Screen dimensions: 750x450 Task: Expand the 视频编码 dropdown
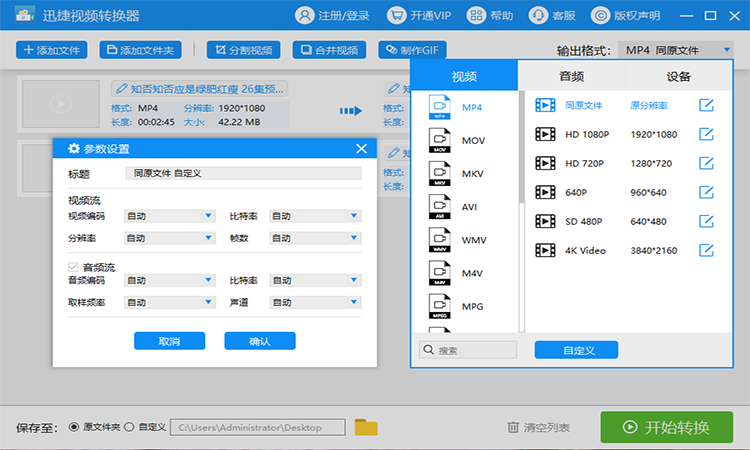click(170, 216)
